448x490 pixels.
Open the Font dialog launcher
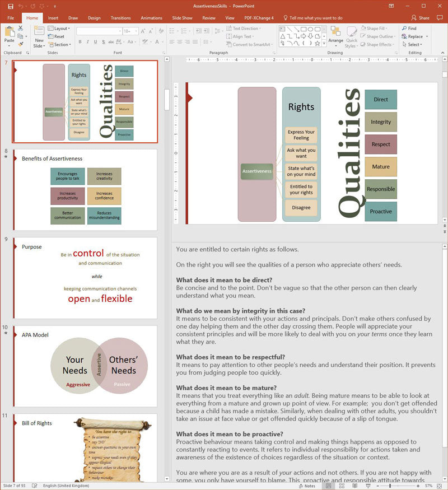click(164, 53)
